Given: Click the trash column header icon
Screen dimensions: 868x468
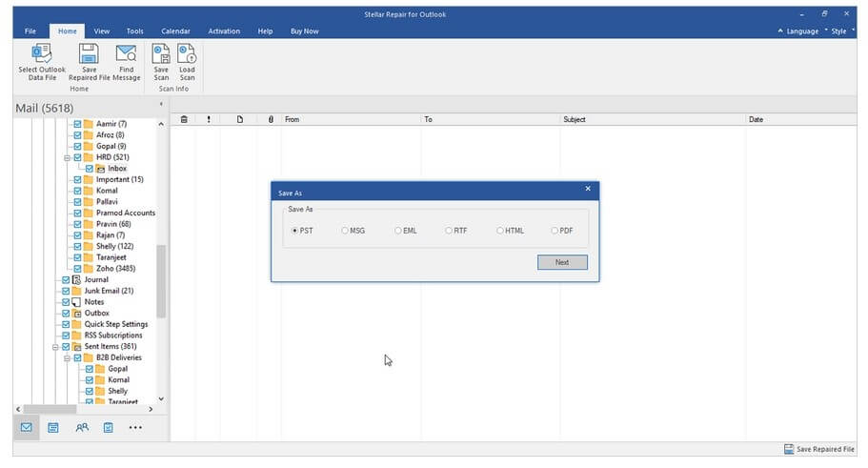Looking at the screenshot, I should click(x=184, y=119).
